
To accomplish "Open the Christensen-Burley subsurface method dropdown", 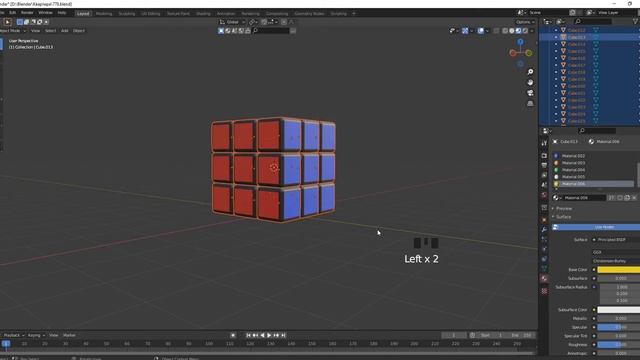I will (616, 261).
